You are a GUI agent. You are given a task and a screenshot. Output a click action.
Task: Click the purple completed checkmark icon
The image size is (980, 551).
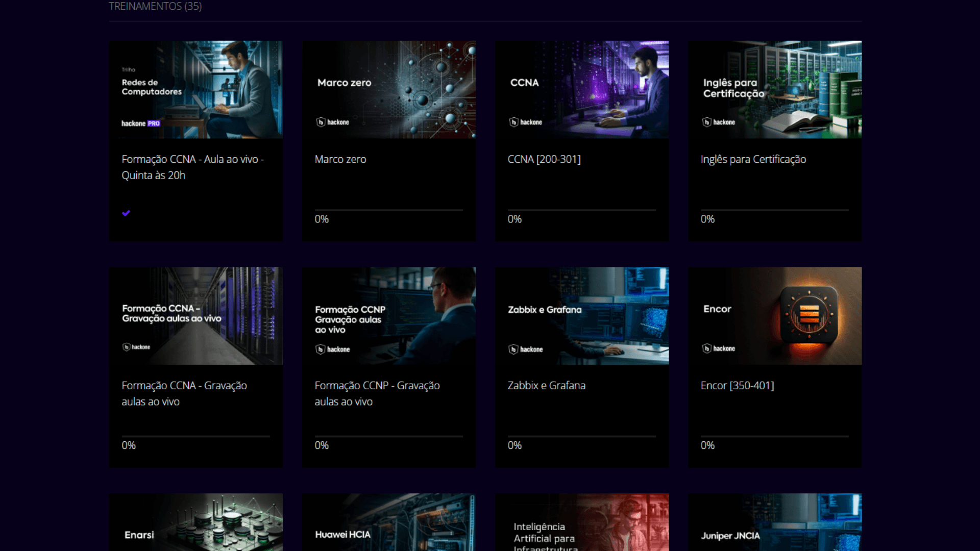[x=126, y=213]
